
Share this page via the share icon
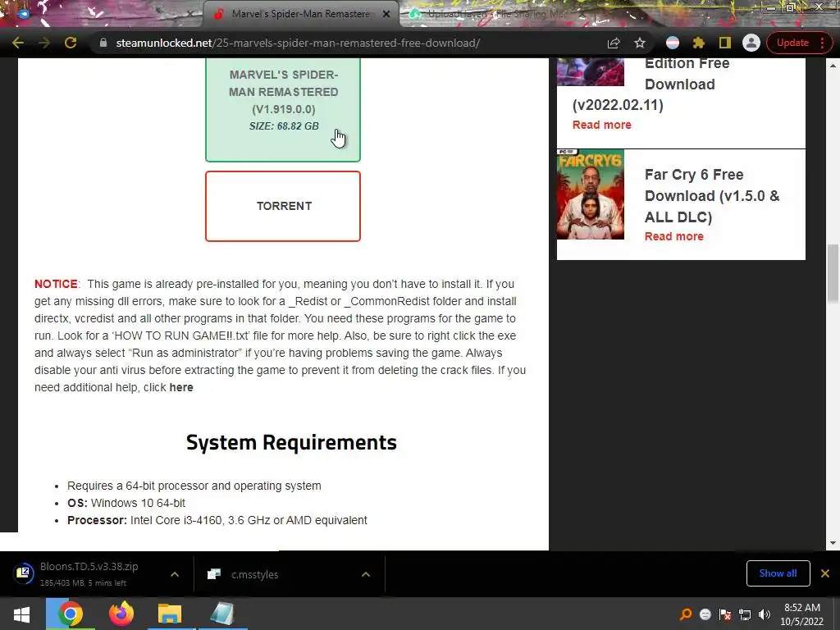coord(614,43)
